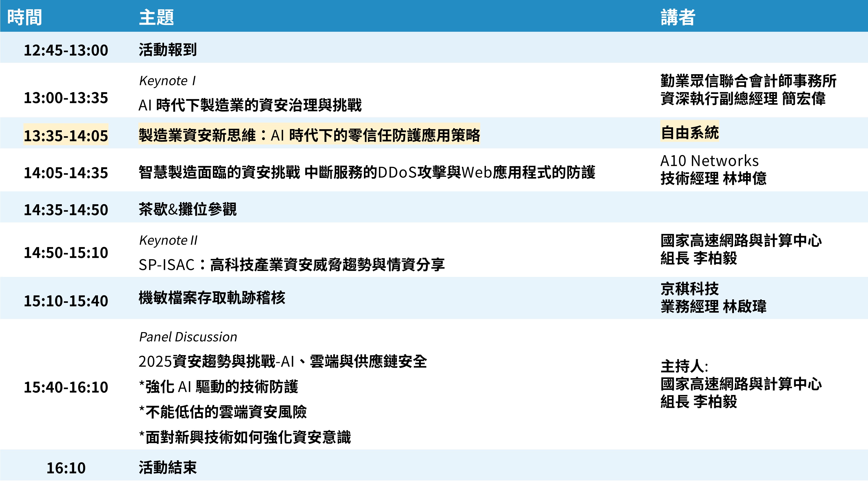868x486 pixels.
Task: Click the Keynote II label
Action: click(x=168, y=241)
